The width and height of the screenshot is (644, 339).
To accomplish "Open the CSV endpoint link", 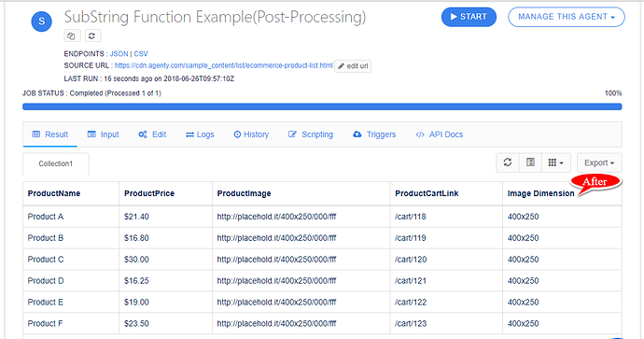I will pyautogui.click(x=141, y=54).
